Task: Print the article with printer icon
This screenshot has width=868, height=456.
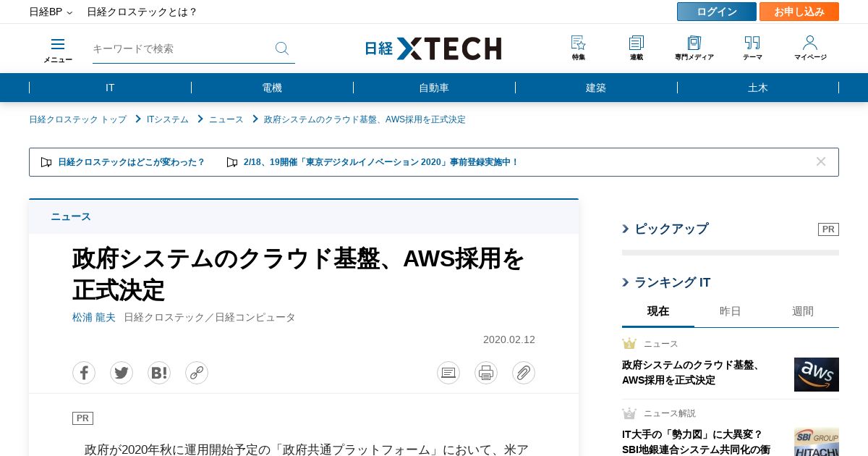Action: (486, 373)
